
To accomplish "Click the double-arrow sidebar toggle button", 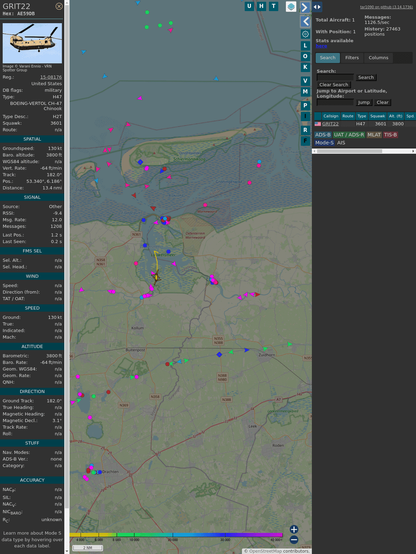I will click(317, 7).
